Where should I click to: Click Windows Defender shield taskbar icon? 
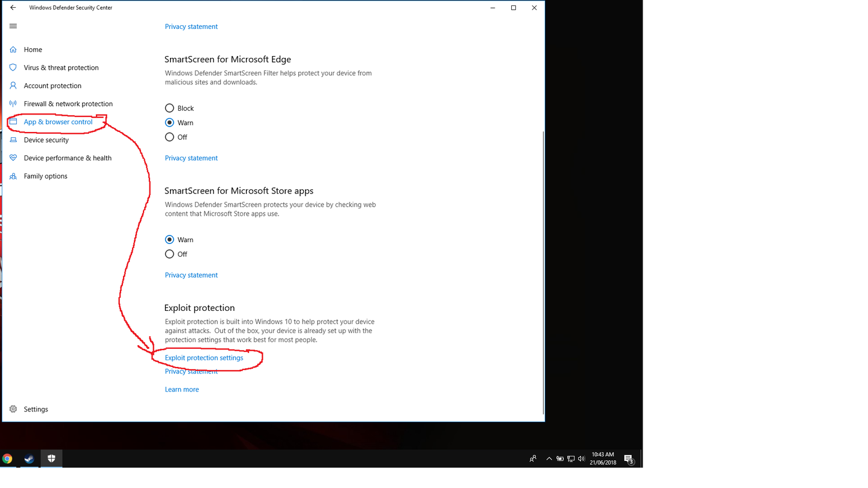tap(51, 458)
